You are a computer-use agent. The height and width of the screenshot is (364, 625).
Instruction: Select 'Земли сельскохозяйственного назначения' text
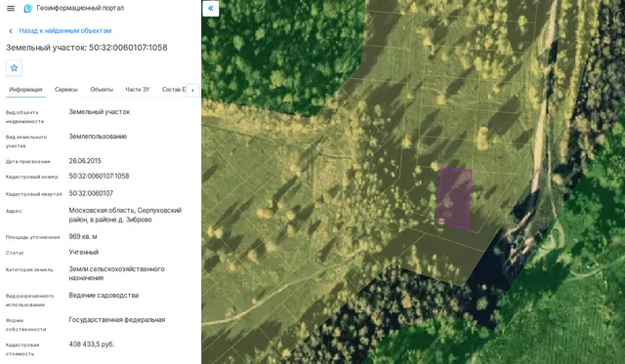(x=116, y=273)
